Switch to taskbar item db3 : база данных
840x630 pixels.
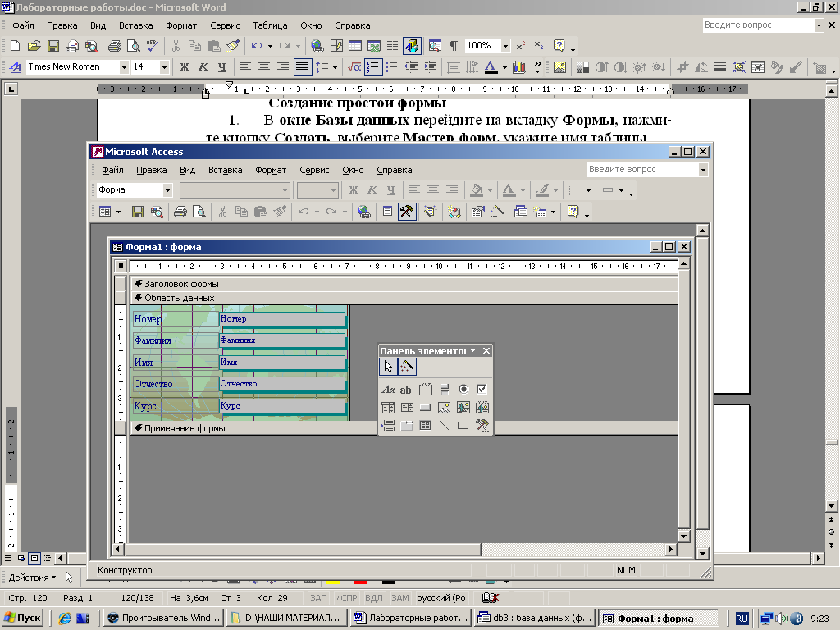pos(535,618)
